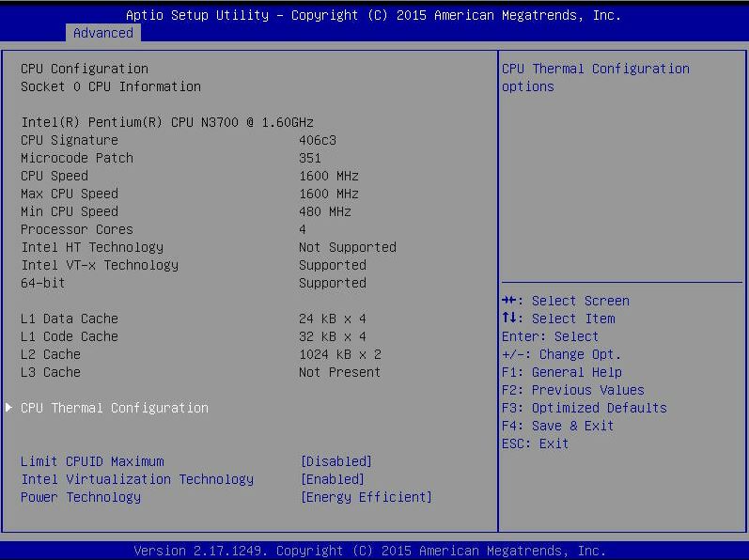Highlight the Power Technology setting label
This screenshot has height=560, width=749.
click(81, 497)
